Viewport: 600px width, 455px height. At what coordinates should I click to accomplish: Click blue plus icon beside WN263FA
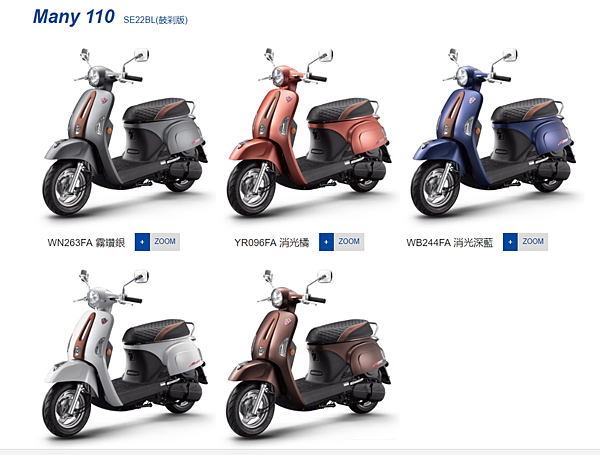pyautogui.click(x=142, y=242)
